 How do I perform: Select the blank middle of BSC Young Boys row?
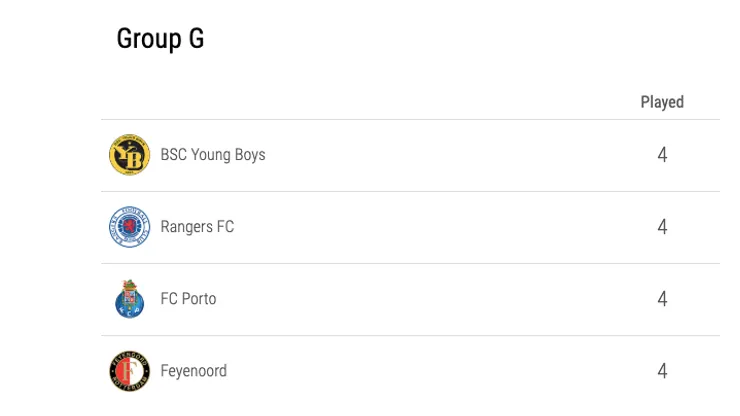(x=450, y=155)
